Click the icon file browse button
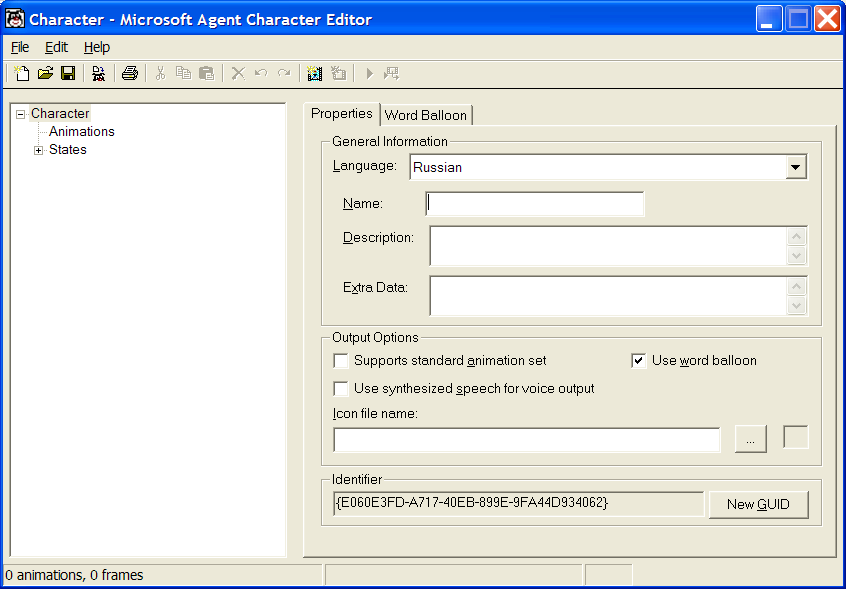 tap(750, 440)
